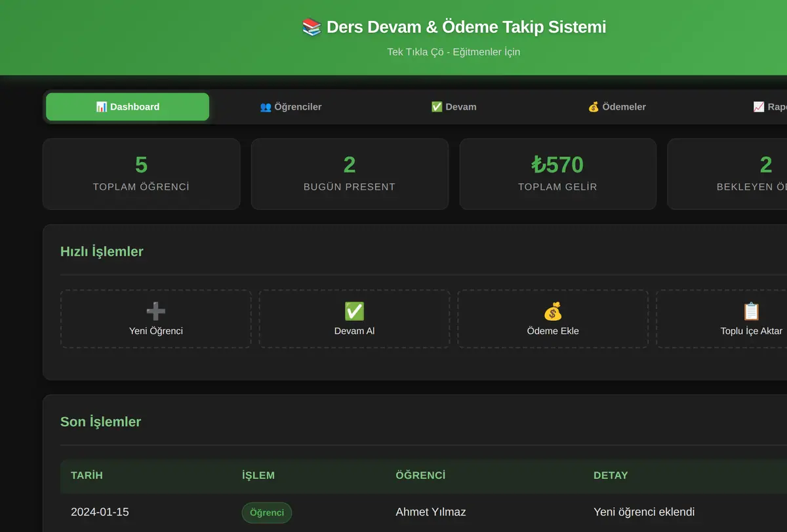Click the Ödeme Ekle quick action
Image resolution: width=787 pixels, height=532 pixels.
[x=553, y=319]
